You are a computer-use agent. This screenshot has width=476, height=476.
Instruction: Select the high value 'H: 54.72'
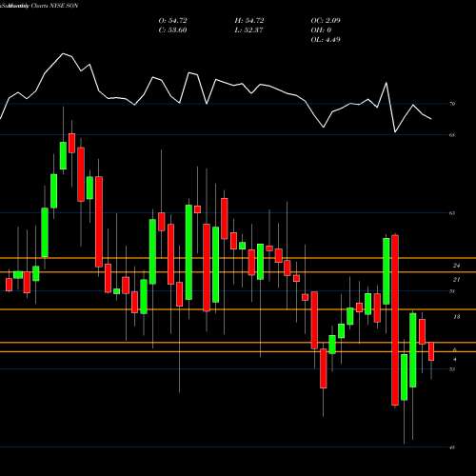click(x=249, y=21)
